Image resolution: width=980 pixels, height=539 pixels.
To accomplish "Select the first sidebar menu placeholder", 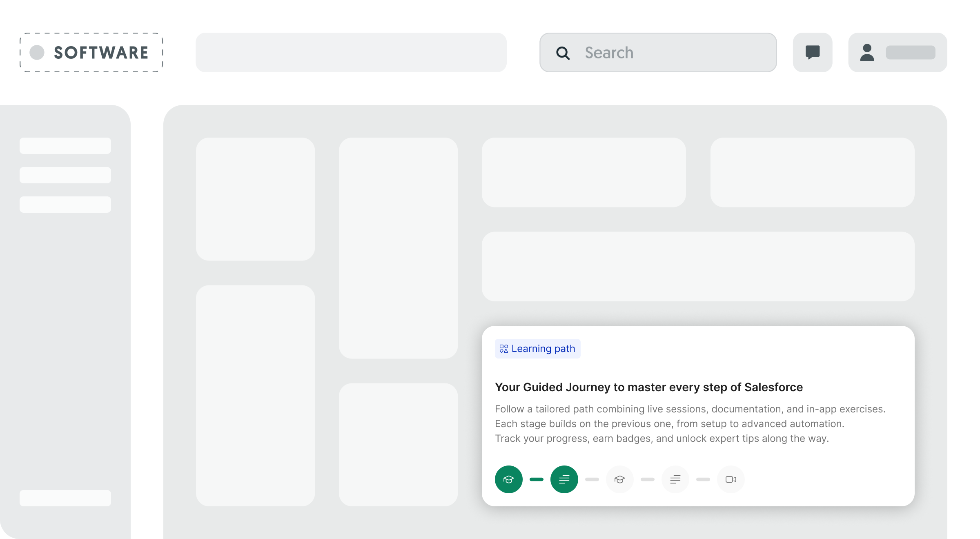I will 65,146.
